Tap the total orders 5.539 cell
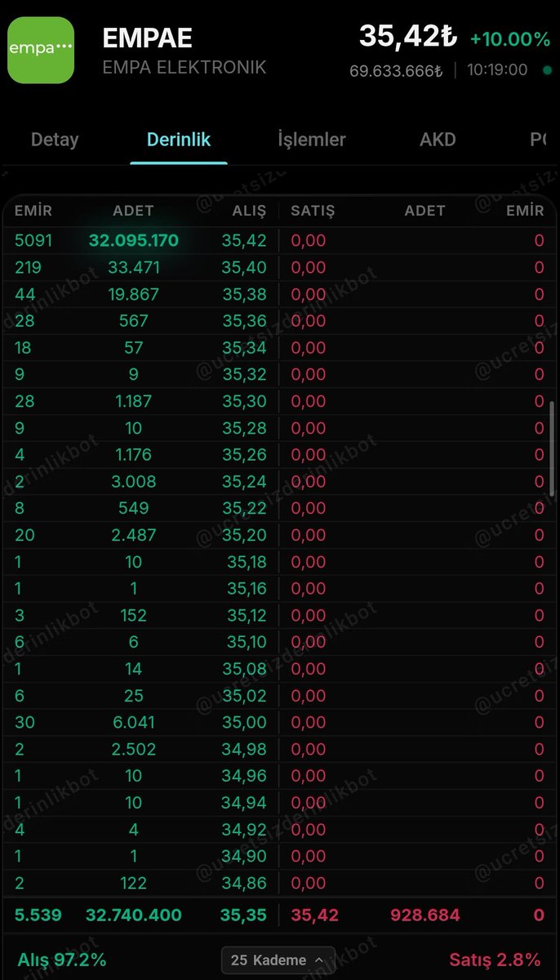The height and width of the screenshot is (980, 560). pyautogui.click(x=38, y=915)
